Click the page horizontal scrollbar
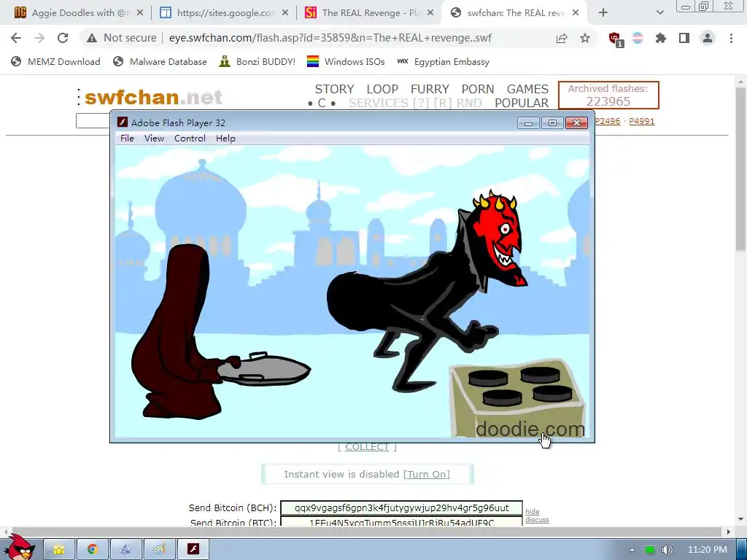Viewport: 747px width, 560px height. tap(367, 532)
